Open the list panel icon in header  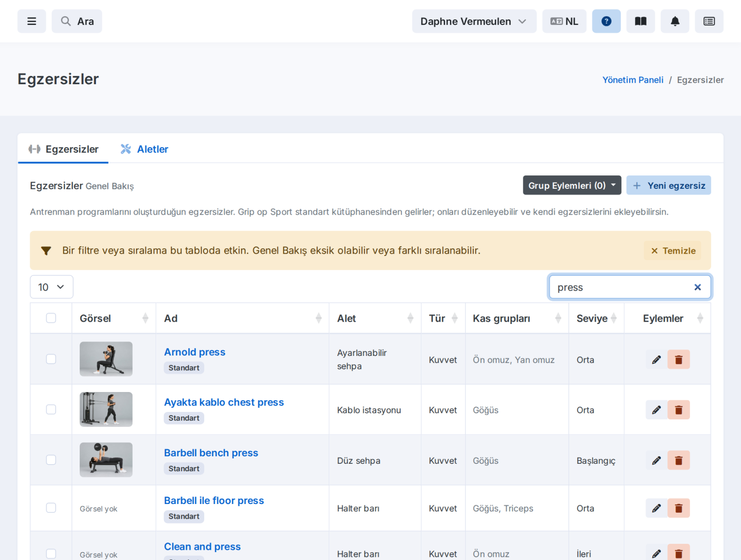point(709,21)
